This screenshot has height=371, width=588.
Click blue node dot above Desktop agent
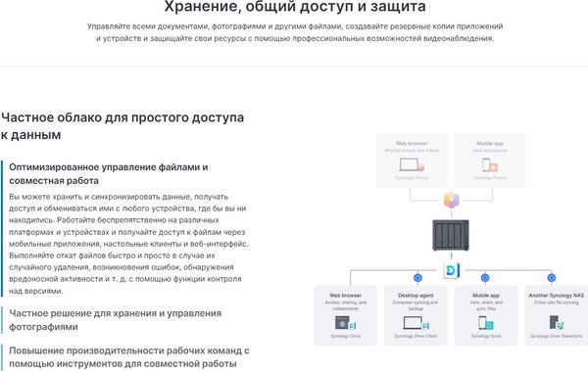click(x=417, y=278)
